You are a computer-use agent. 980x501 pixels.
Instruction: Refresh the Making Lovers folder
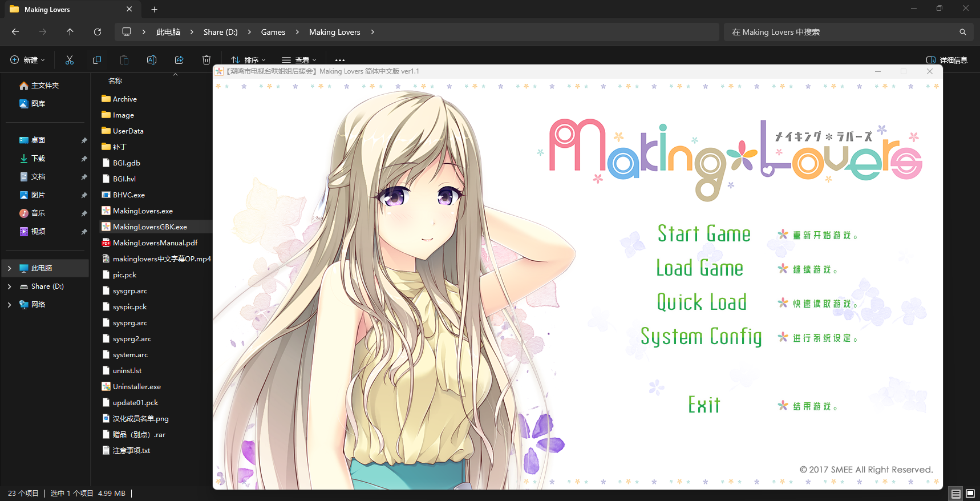[x=98, y=32]
